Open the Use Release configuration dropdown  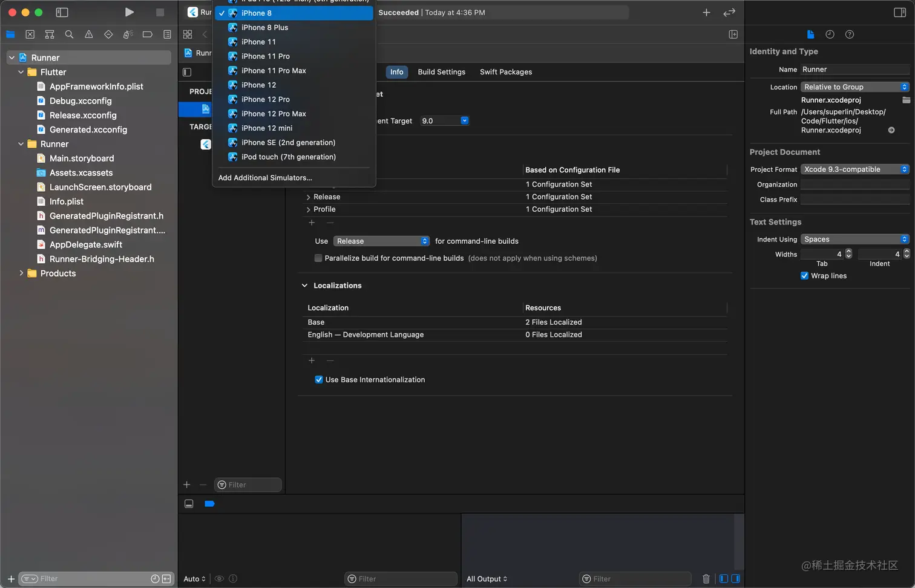(x=381, y=241)
